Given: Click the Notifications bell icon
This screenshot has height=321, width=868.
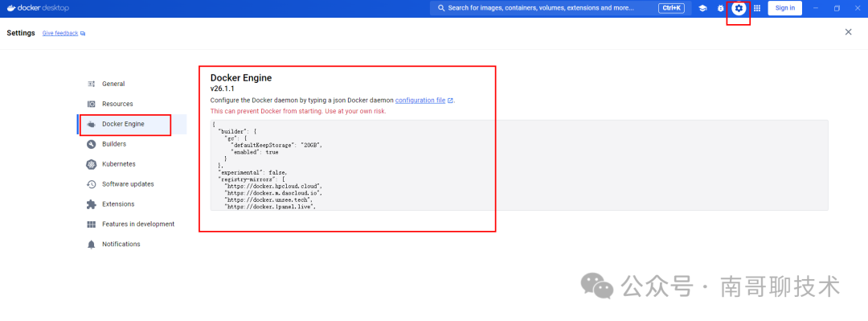Looking at the screenshot, I should (x=92, y=245).
